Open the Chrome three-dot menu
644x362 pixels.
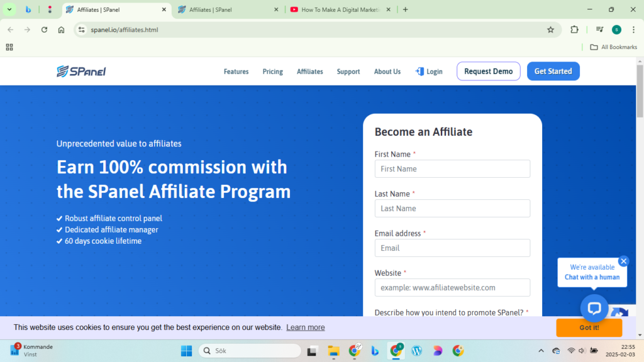(x=633, y=30)
